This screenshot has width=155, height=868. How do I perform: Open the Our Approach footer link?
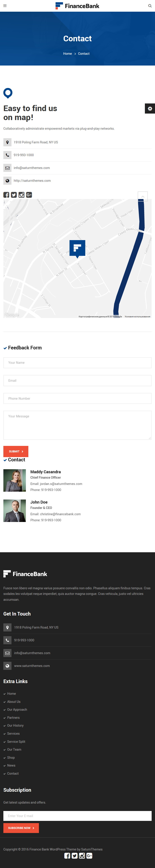(17, 709)
